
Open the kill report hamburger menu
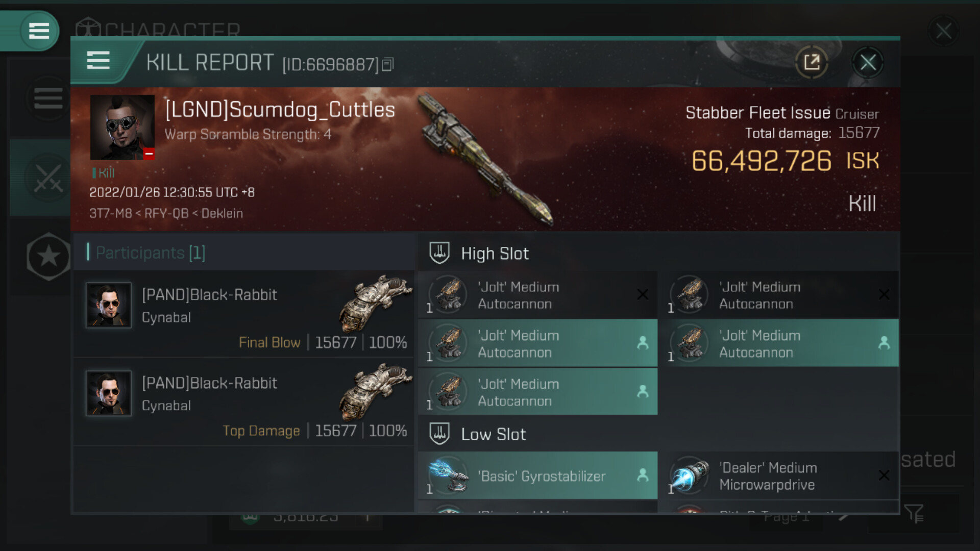(x=98, y=61)
